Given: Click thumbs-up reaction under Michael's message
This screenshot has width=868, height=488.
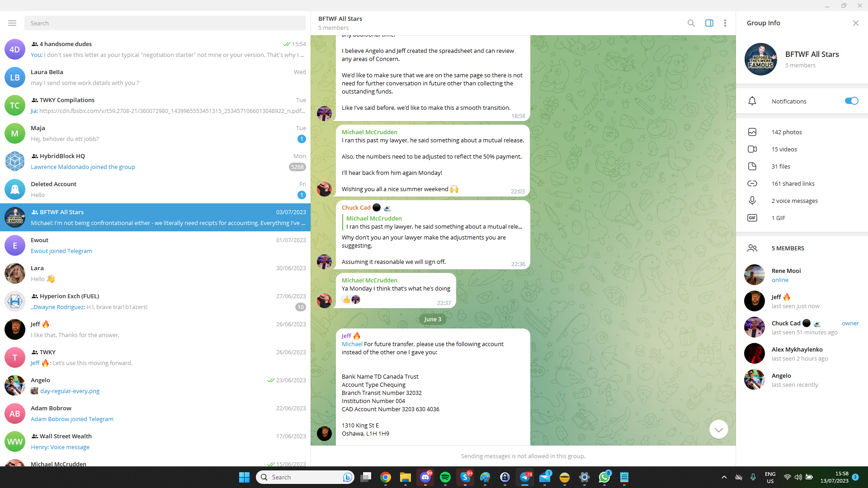Looking at the screenshot, I should (347, 300).
